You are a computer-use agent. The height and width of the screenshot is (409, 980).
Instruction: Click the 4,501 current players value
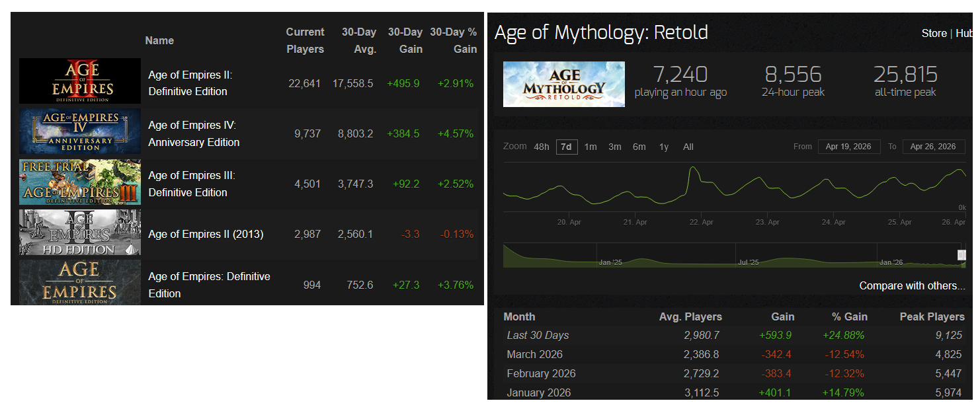click(307, 184)
